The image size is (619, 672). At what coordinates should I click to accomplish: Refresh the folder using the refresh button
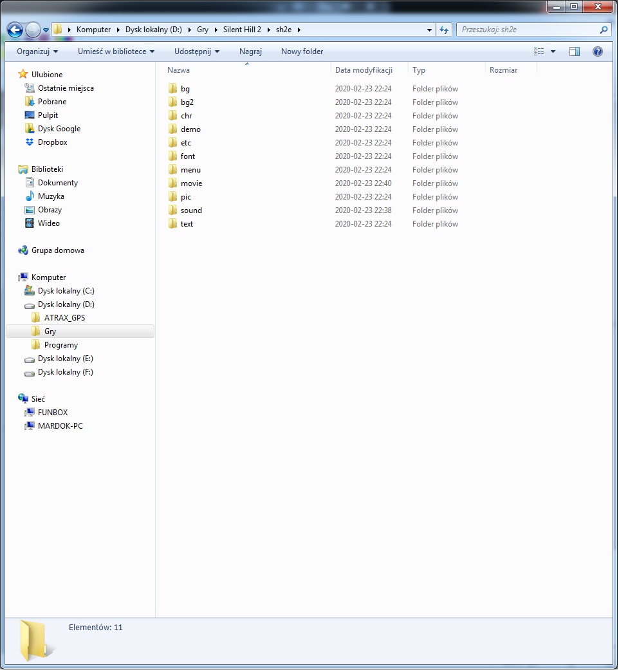(444, 30)
